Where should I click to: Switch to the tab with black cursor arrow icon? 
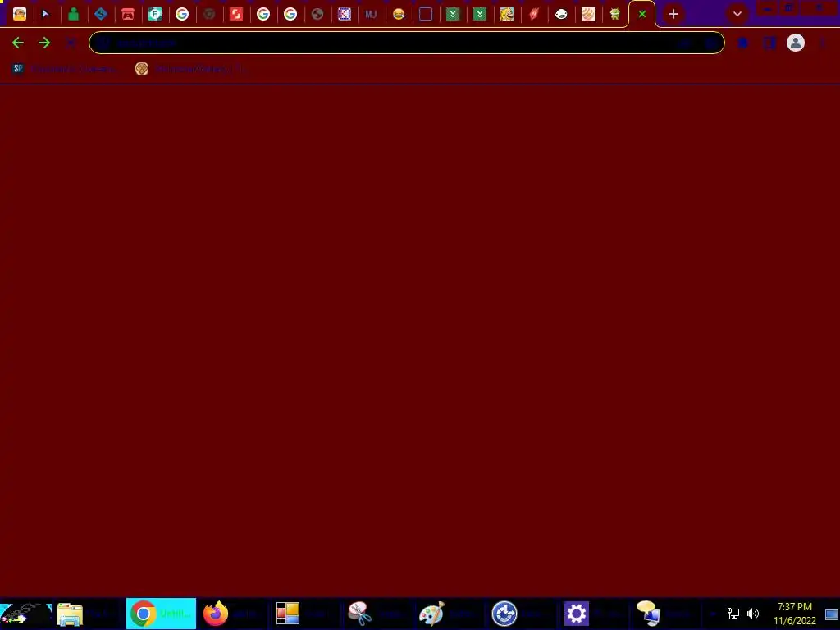46,14
